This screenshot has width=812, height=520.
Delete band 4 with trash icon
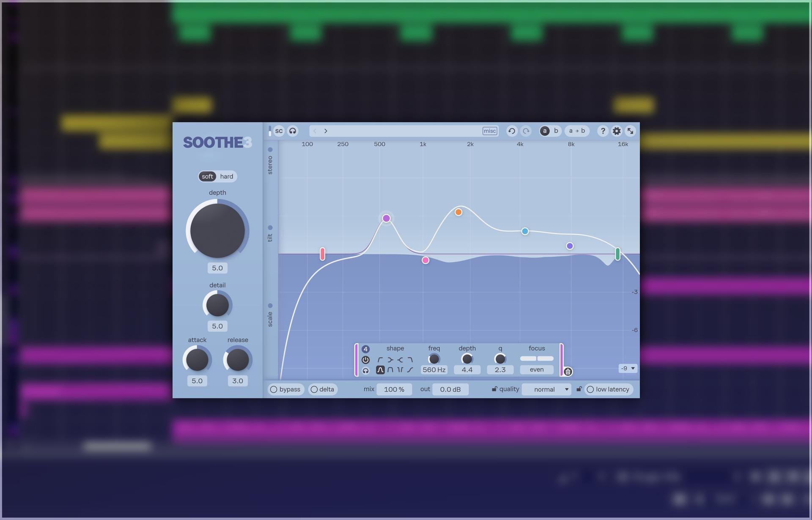coord(568,372)
